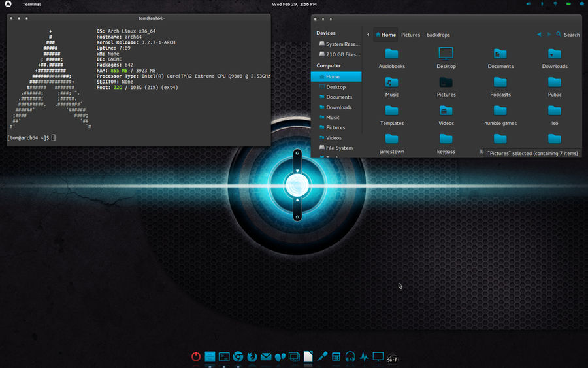Select Videos in the file manager sidebar
Image resolution: width=588 pixels, height=368 pixels.
[336, 138]
